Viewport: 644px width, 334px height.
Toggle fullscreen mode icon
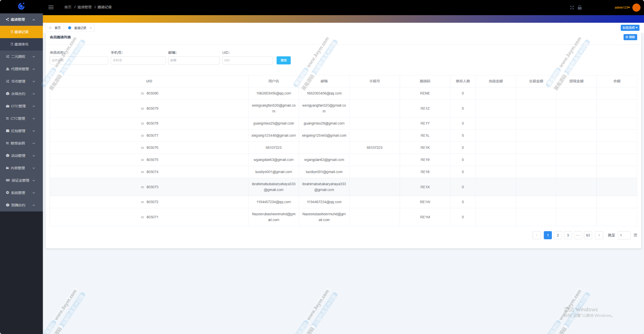tap(572, 8)
